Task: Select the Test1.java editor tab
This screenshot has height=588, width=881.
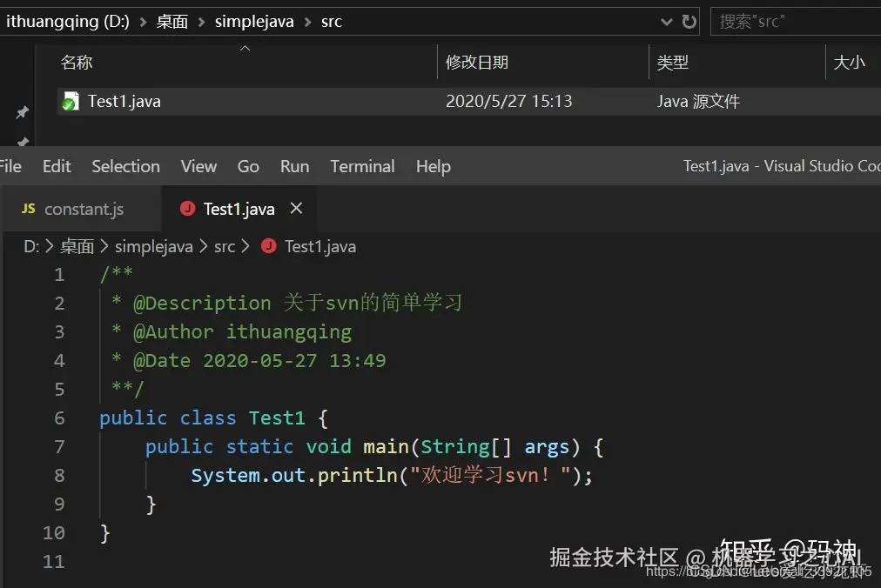Action: pyautogui.click(x=239, y=209)
